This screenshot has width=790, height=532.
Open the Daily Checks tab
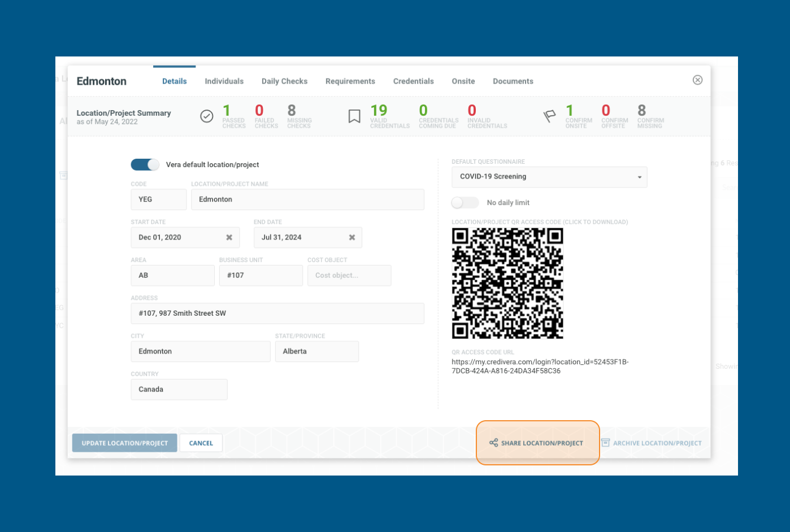coord(284,81)
